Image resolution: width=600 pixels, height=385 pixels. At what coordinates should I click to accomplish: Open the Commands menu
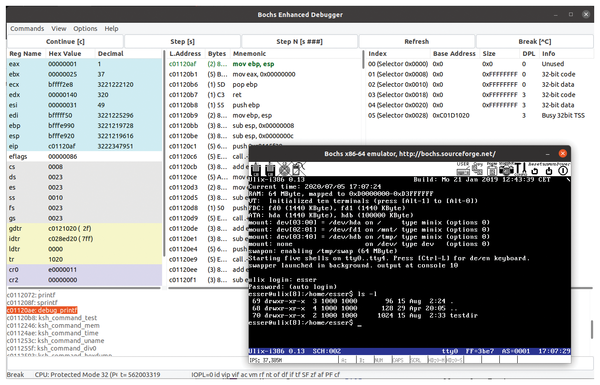pyautogui.click(x=27, y=29)
